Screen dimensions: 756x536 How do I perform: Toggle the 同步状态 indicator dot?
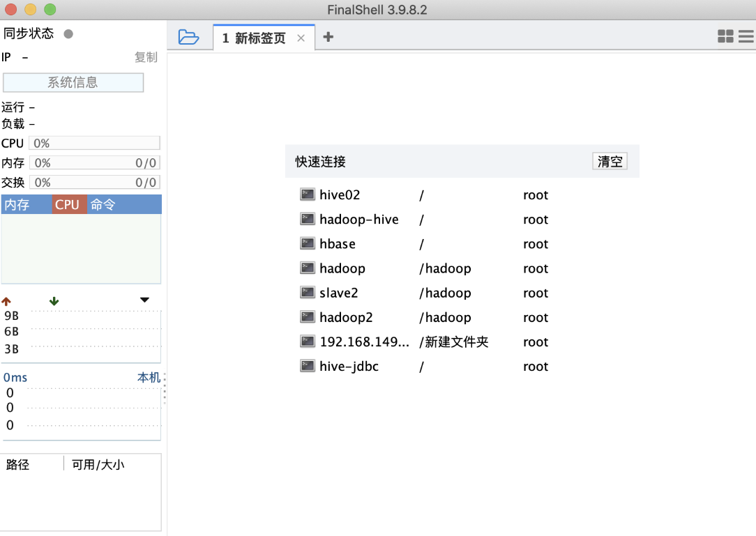[68, 33]
